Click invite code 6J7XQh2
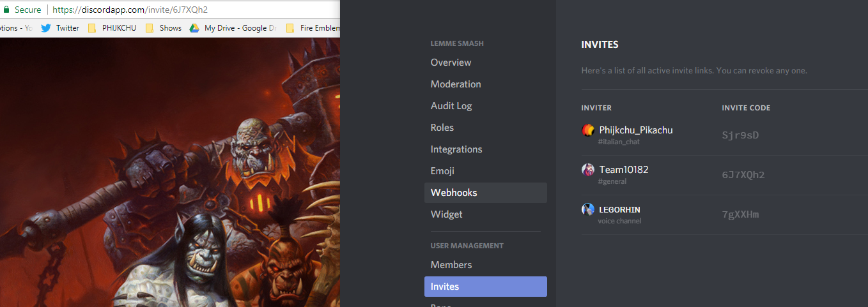This screenshot has height=307, width=868. point(743,175)
